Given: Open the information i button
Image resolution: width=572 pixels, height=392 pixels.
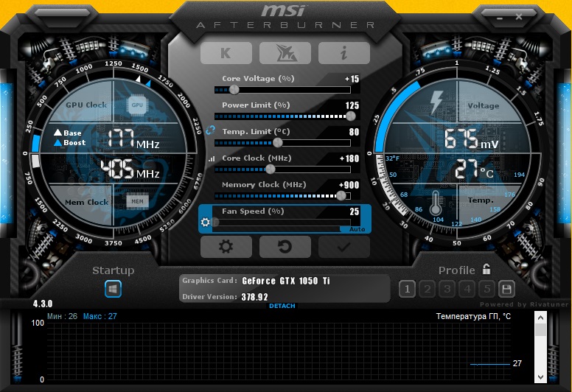Looking at the screenshot, I should click(x=344, y=53).
